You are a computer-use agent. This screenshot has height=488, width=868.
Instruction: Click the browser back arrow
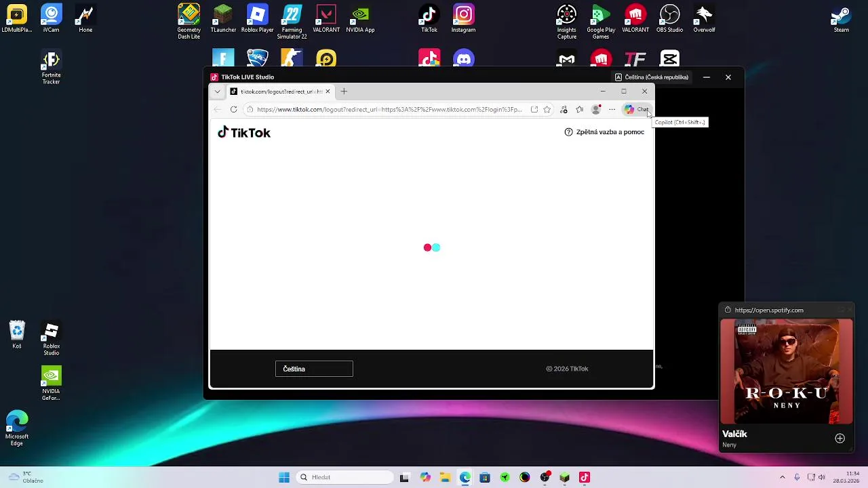pyautogui.click(x=217, y=109)
